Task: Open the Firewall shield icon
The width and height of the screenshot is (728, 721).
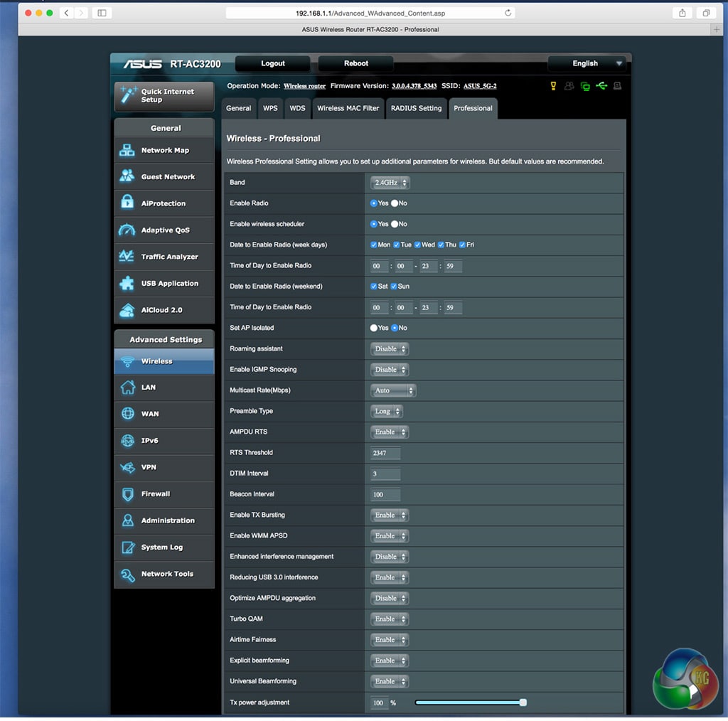Action: [x=128, y=494]
